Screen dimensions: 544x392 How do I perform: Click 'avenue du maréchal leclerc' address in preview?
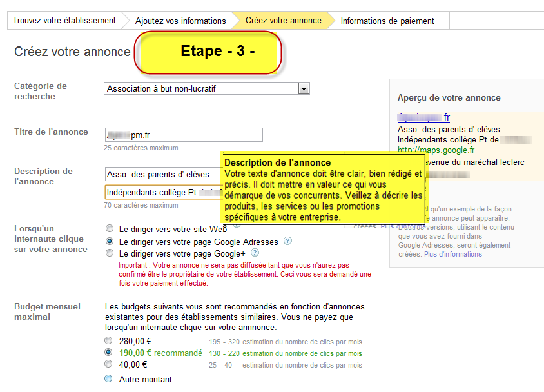click(474, 162)
